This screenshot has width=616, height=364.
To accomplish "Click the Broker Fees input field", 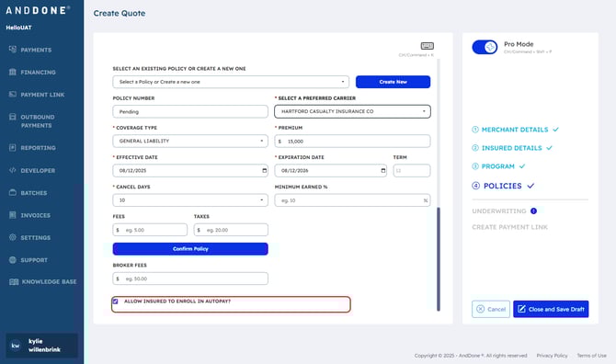I will pyautogui.click(x=190, y=279).
